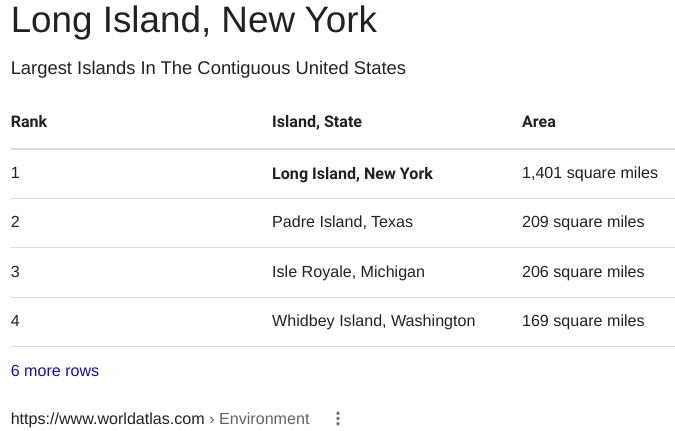Click the "Island, State" column header

coord(317,122)
